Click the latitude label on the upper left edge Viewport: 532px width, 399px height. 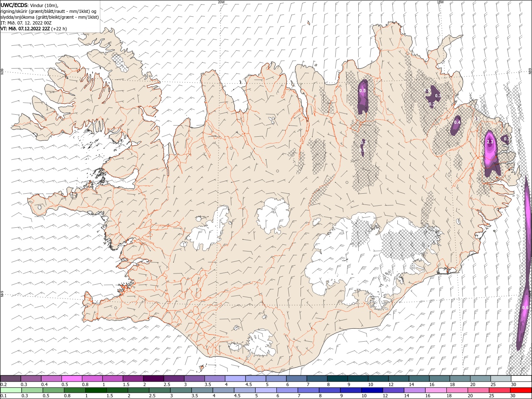[2, 72]
